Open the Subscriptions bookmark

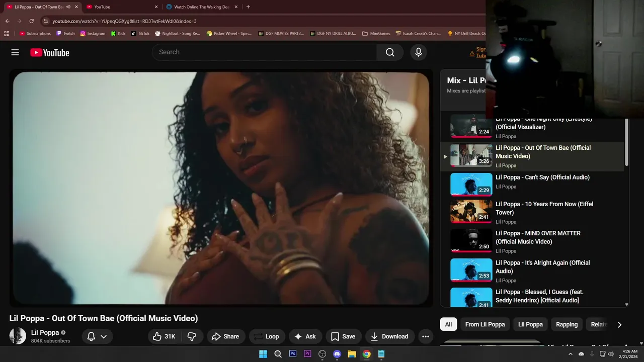click(35, 34)
